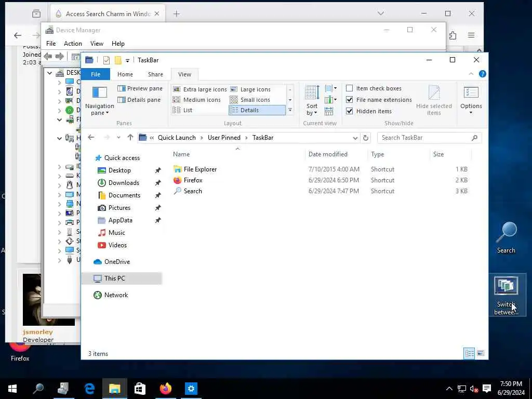The width and height of the screenshot is (532, 399).
Task: Open the Quick Access Toolbar customize dropdown
Action: point(127,60)
